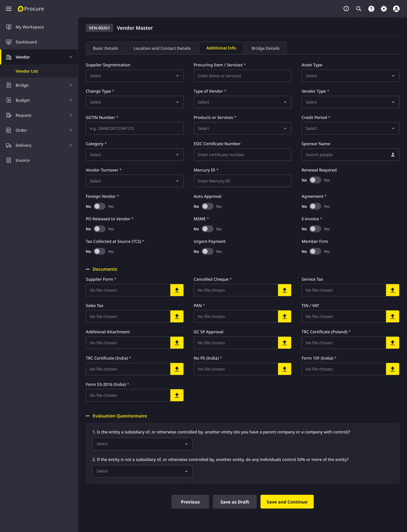This screenshot has height=532, width=407.
Task: Switch to Bridge Details tab
Action: 265,48
